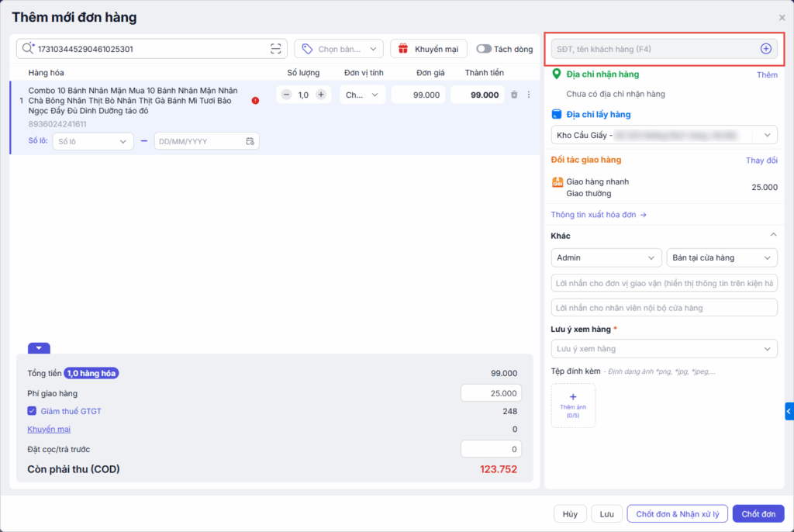Click the red warning icon beside product

(256, 100)
